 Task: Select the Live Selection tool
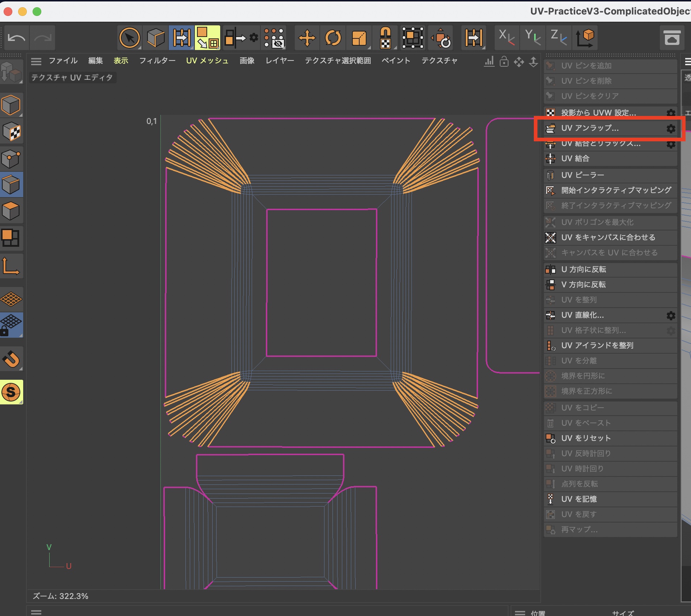point(129,38)
